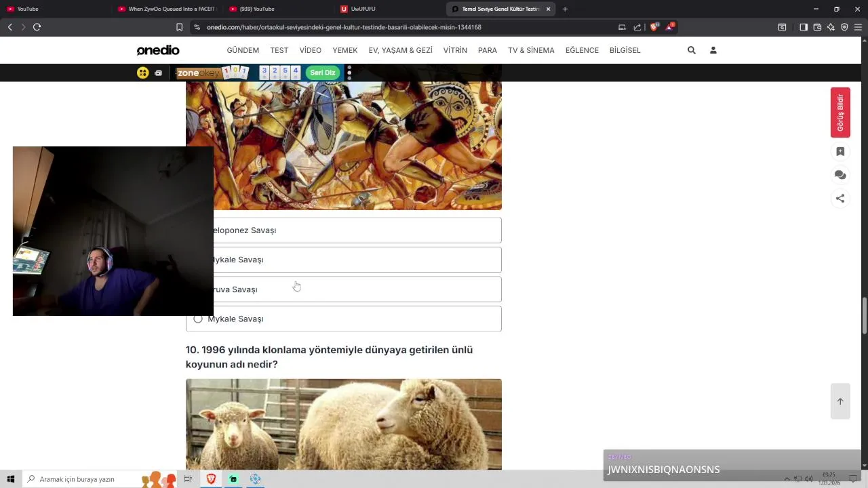Save the article with bookmark icon
Screen dimensions: 868x488
click(840, 152)
